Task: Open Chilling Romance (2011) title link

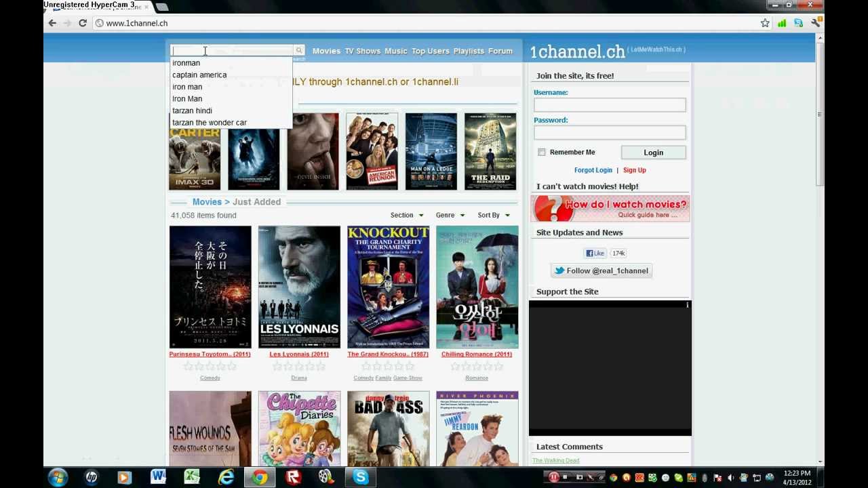Action: click(477, 354)
